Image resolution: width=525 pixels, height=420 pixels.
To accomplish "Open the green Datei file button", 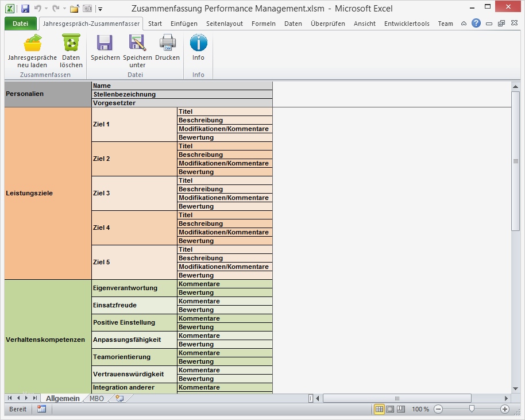I will (x=20, y=24).
